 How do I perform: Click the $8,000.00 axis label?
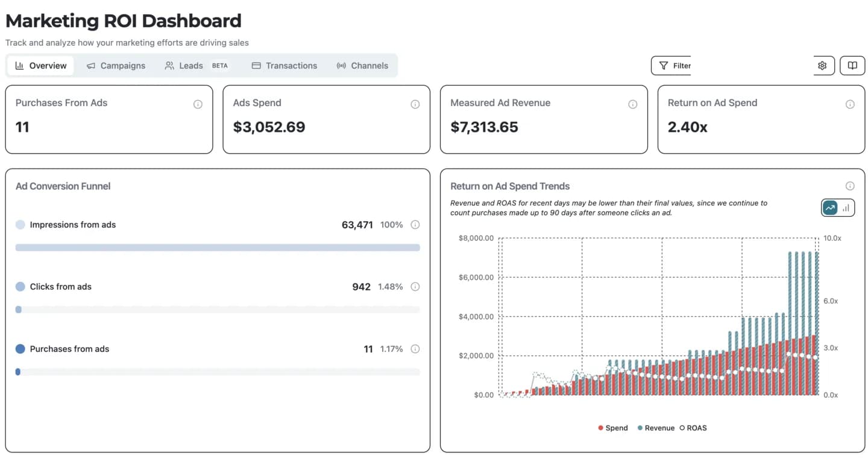(476, 238)
